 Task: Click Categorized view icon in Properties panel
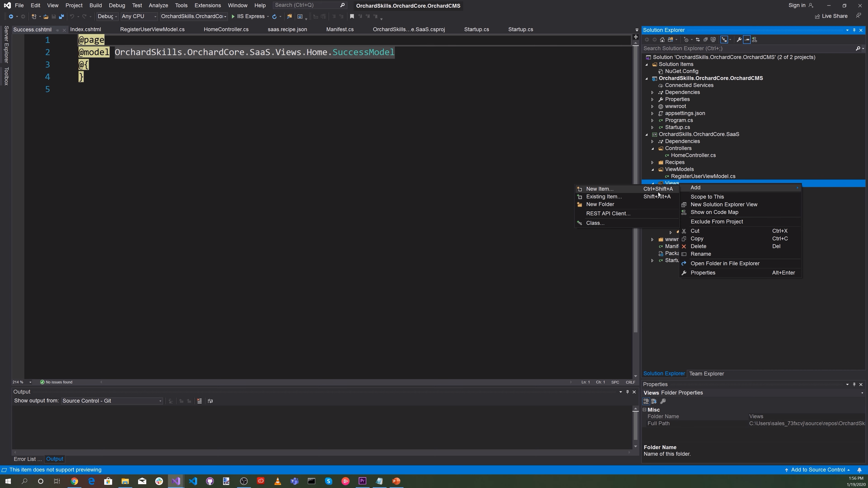(646, 401)
